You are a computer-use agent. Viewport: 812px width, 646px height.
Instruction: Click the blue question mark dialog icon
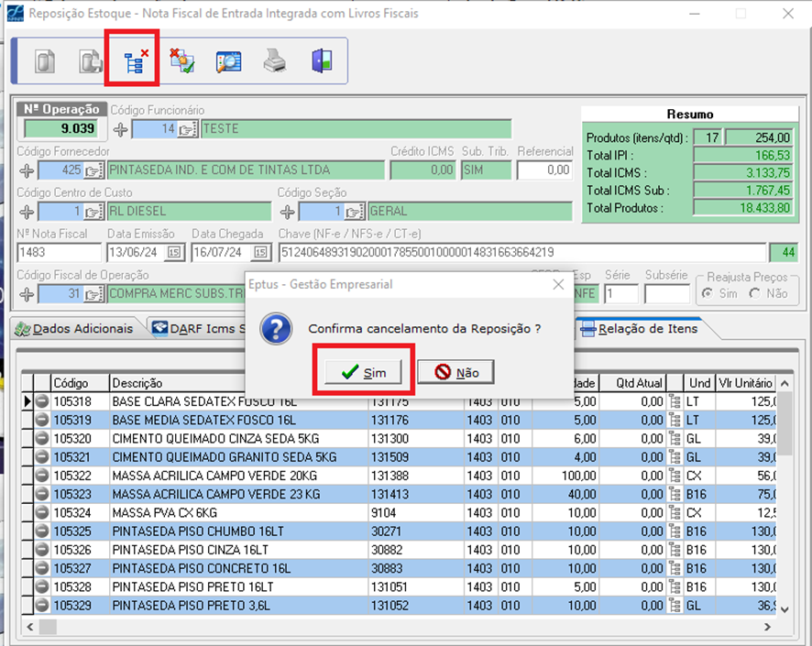[276, 329]
